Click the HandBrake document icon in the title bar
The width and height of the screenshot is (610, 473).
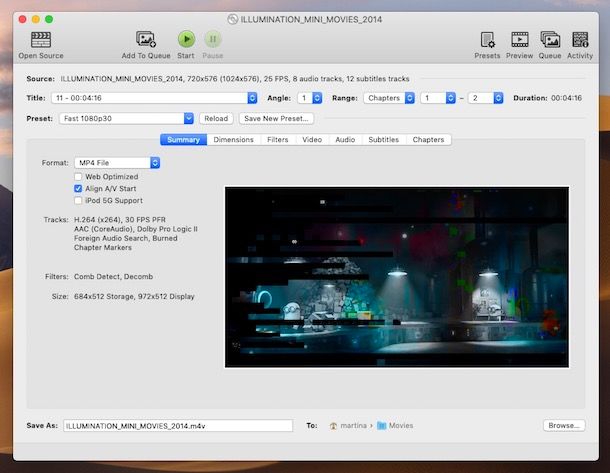coord(232,19)
